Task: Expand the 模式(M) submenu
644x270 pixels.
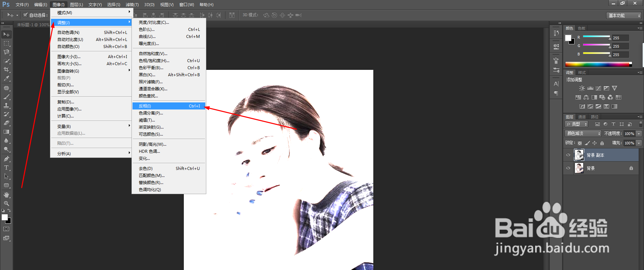Action: pyautogui.click(x=91, y=13)
